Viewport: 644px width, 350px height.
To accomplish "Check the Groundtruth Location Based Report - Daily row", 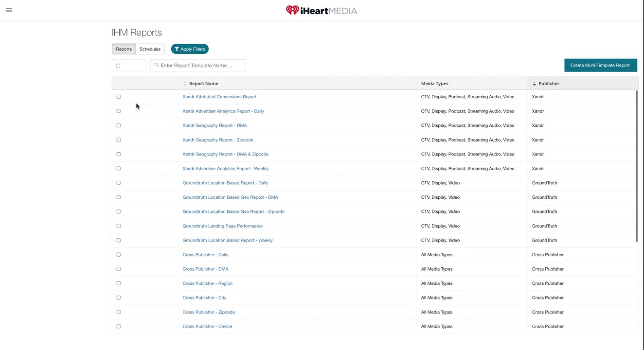I will (118, 183).
